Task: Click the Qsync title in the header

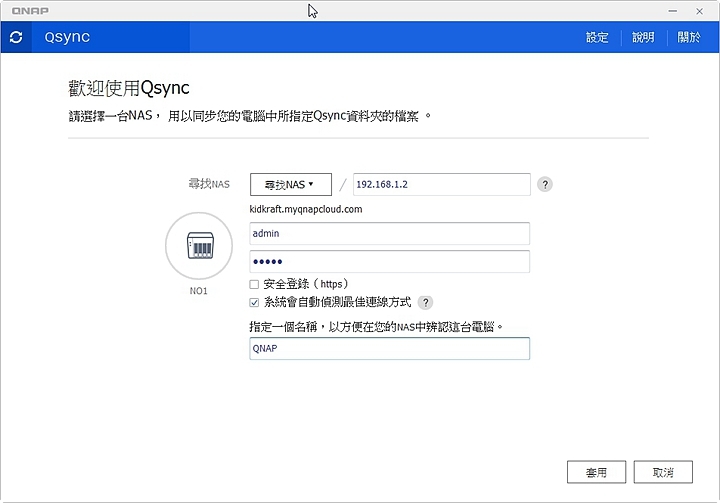Action: click(x=67, y=37)
